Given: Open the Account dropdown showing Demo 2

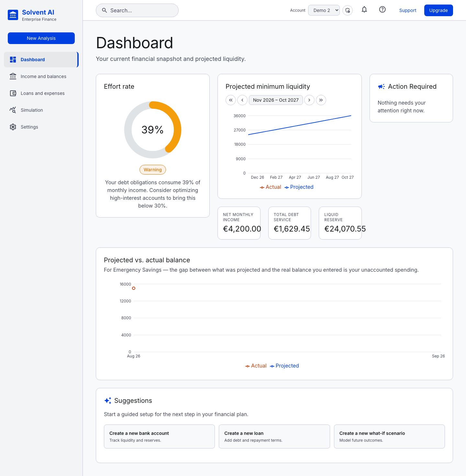Looking at the screenshot, I should tap(324, 10).
